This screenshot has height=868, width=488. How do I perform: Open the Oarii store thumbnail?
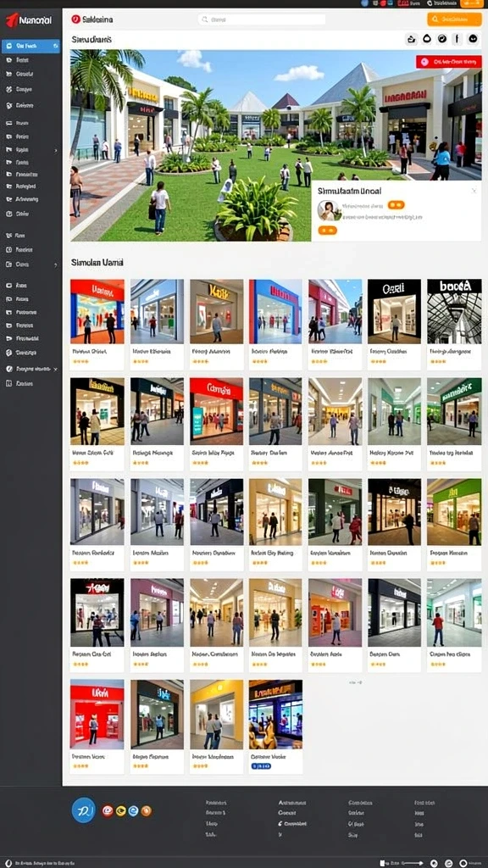click(x=394, y=312)
